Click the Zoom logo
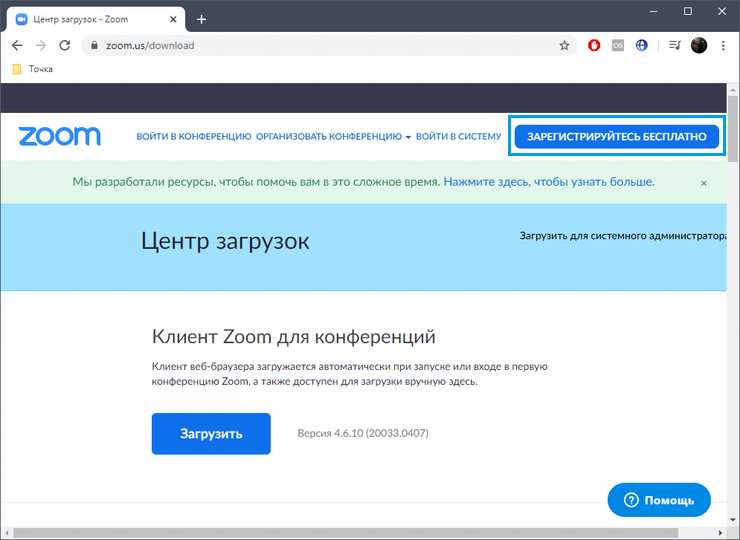The image size is (740, 540). [x=59, y=136]
